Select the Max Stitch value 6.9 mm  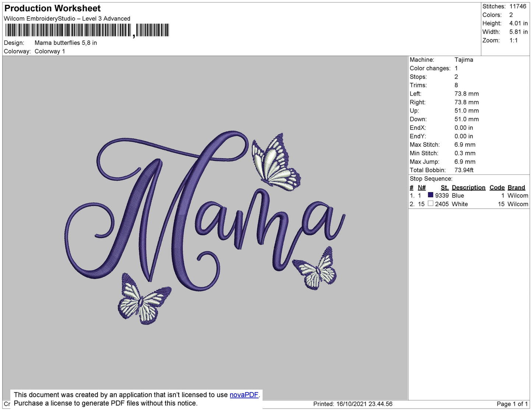465,145
